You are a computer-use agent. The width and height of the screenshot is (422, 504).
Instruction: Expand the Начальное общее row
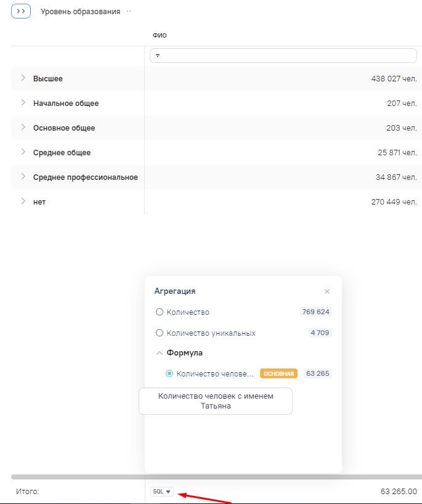point(23,103)
